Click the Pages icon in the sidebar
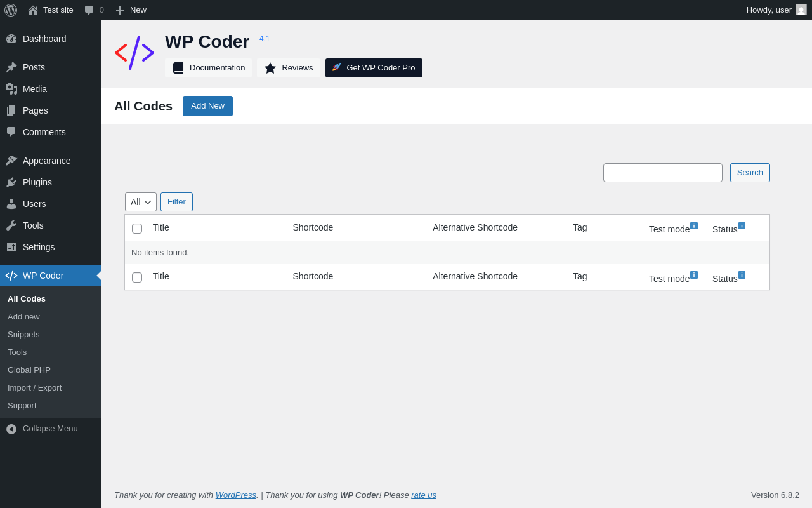Image resolution: width=812 pixels, height=508 pixels. [x=11, y=110]
